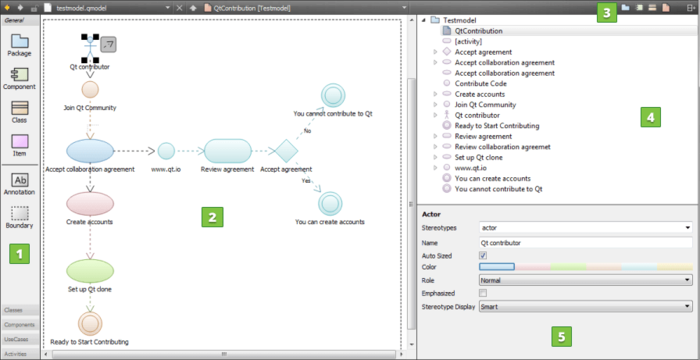Image resolution: width=700 pixels, height=360 pixels.
Task: Click the diagram's horizontal scrollbar
Action: (224, 355)
